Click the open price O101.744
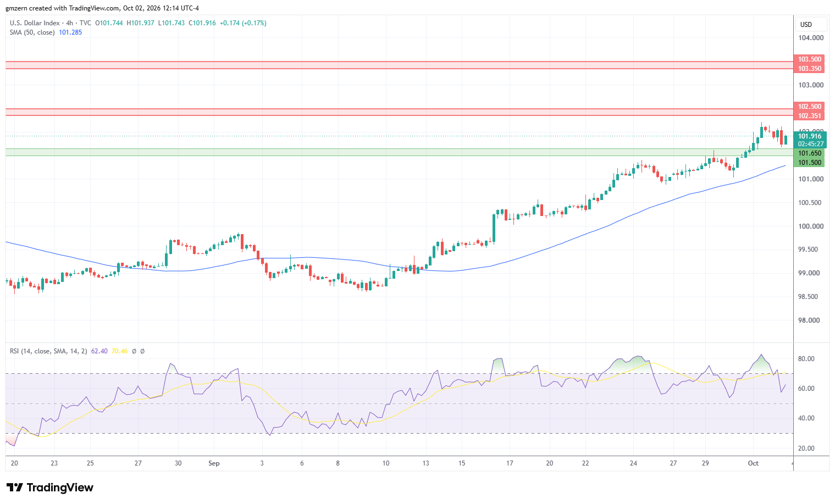 [109, 23]
